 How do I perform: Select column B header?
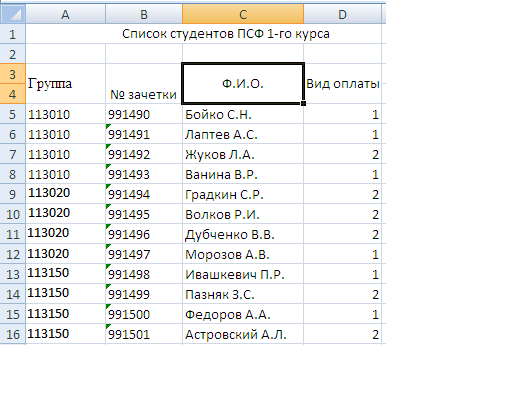tap(144, 14)
